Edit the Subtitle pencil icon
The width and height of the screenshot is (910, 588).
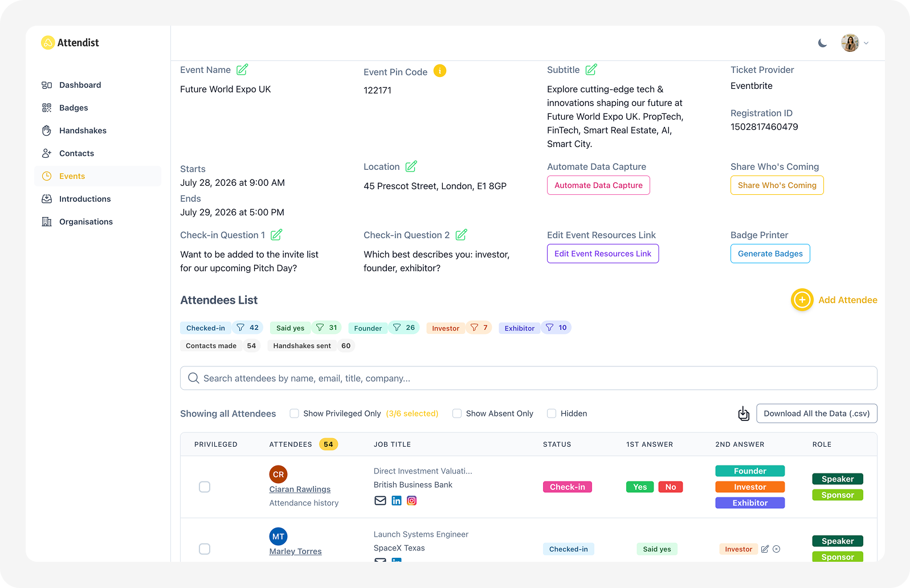pos(591,70)
